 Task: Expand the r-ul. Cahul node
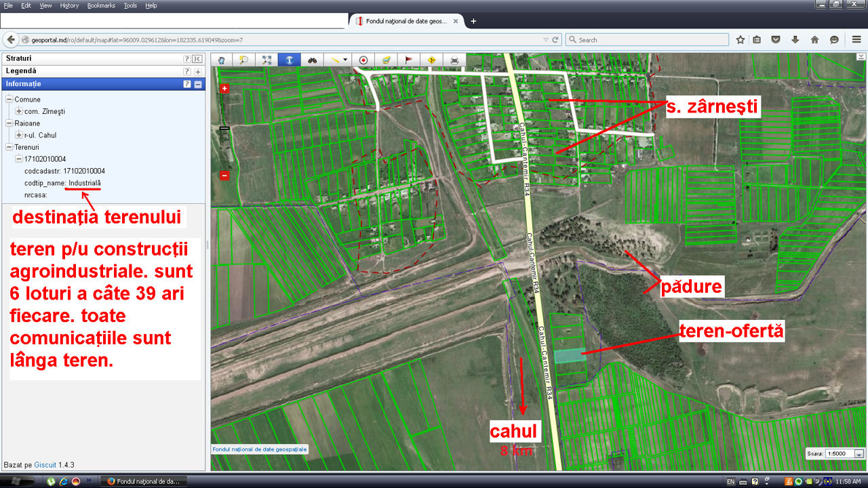coord(19,135)
